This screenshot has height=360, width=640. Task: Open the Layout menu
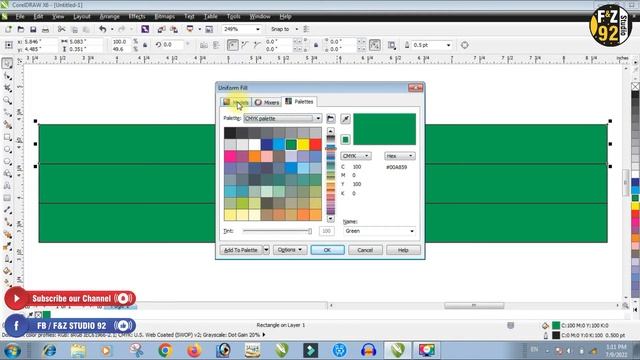point(82,16)
